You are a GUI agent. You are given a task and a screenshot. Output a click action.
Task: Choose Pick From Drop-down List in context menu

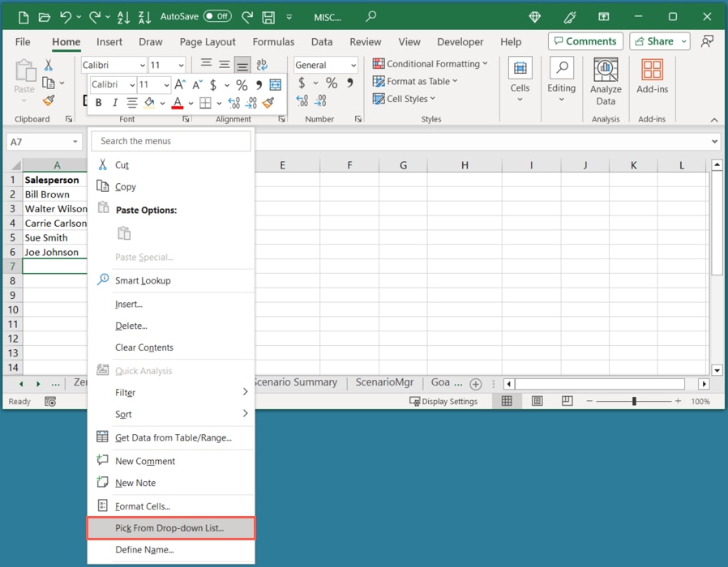pyautogui.click(x=170, y=527)
